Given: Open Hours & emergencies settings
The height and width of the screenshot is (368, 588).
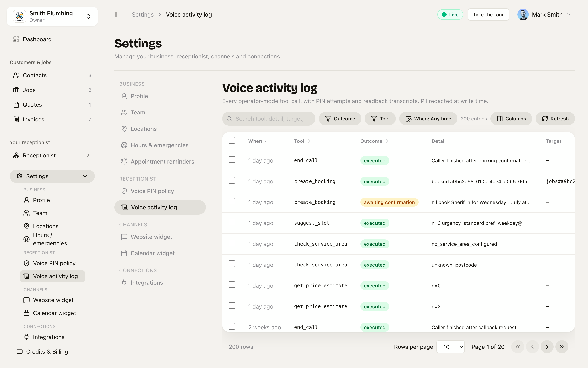Looking at the screenshot, I should coord(160,145).
